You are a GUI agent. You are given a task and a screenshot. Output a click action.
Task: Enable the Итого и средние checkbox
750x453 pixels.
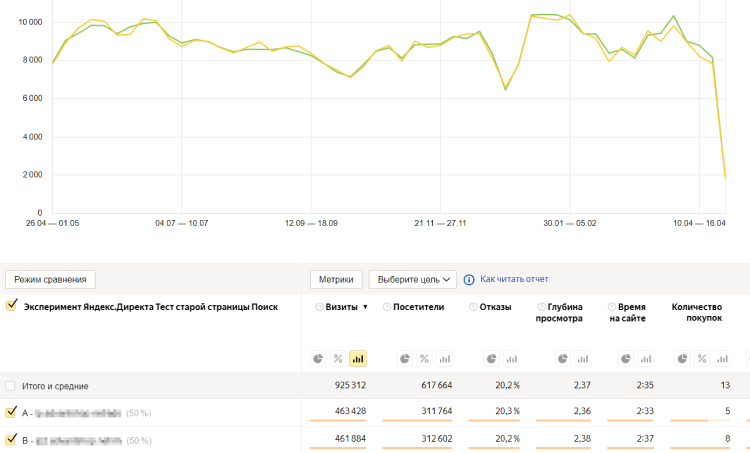tap(11, 385)
